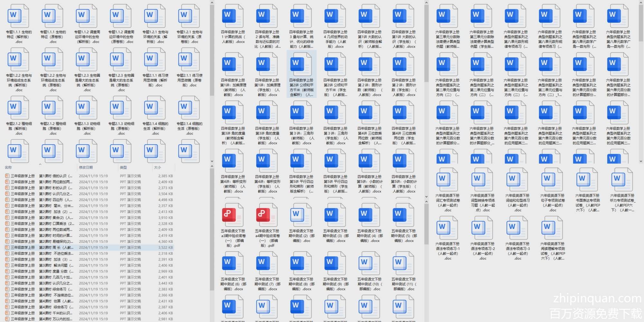Image resolution: width=644 pixels, height=322 pixels.
Task: Select 四年级数学上册 4 几何世界的动手能力 file
Action: coord(336,26)
